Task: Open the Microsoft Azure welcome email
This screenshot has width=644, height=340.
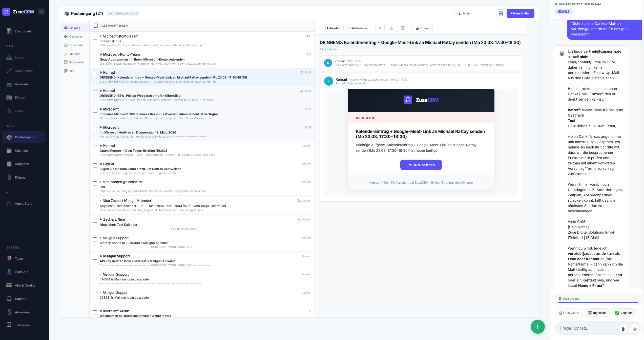Action: [202, 312]
